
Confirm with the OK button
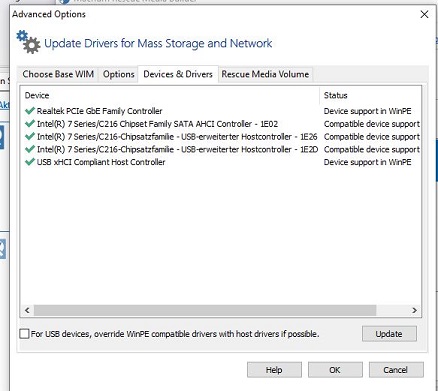click(x=335, y=370)
